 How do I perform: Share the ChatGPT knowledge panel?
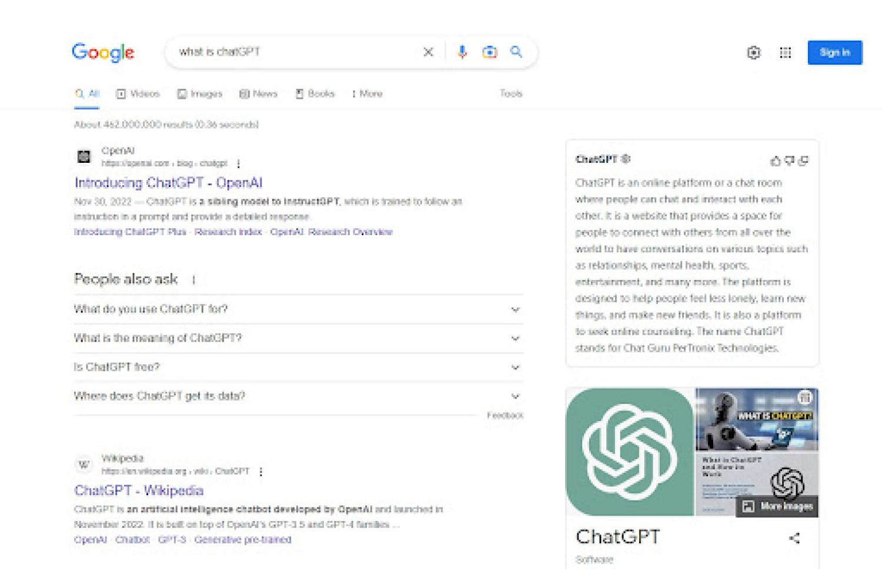tap(794, 538)
